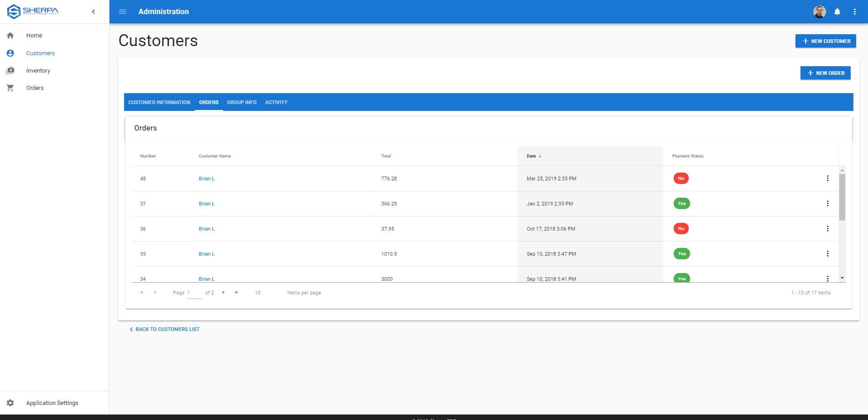Select the Inventory icon in the sidebar
This screenshot has height=420, width=868.
coord(10,70)
